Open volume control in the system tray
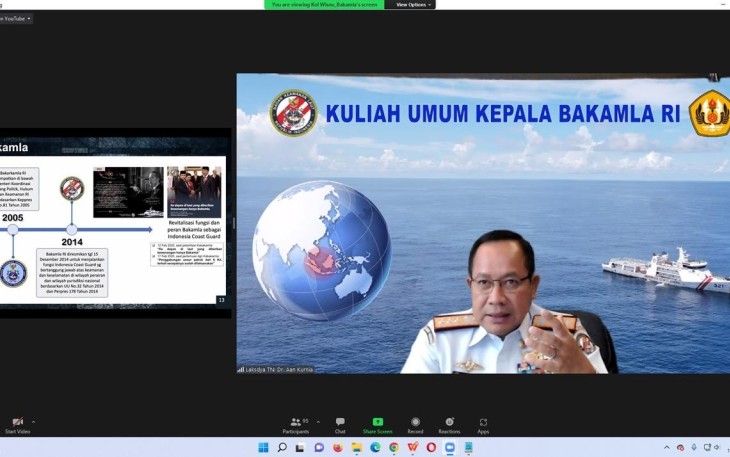 717,447
